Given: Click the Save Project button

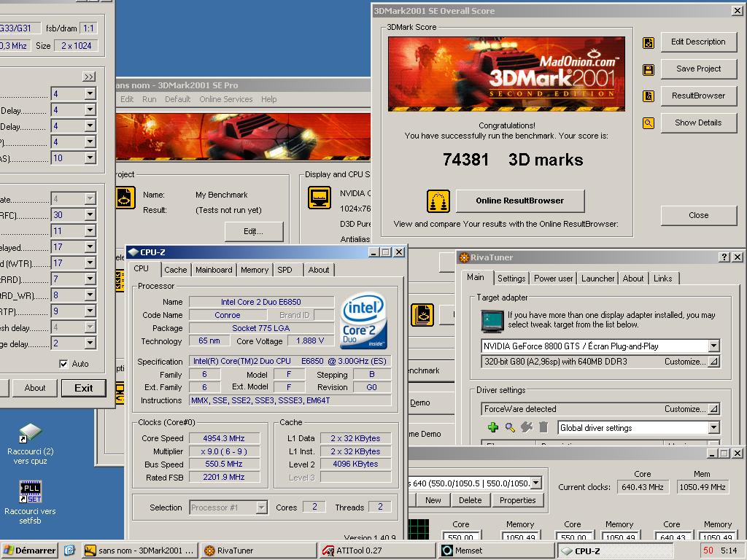Looking at the screenshot, I should pos(698,69).
